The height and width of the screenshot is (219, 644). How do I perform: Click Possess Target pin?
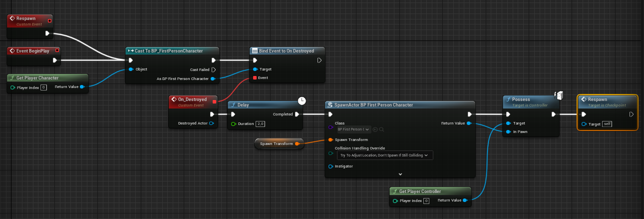pos(508,123)
